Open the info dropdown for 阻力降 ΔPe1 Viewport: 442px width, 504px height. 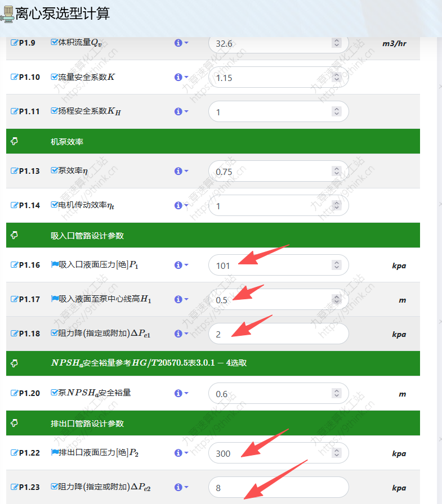tap(181, 334)
